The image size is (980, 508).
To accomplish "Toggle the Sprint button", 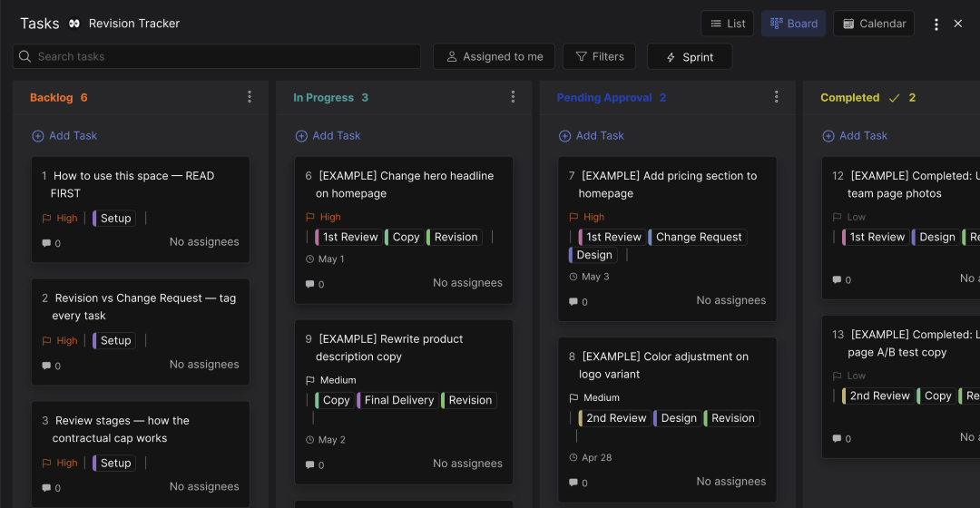I will tap(690, 57).
